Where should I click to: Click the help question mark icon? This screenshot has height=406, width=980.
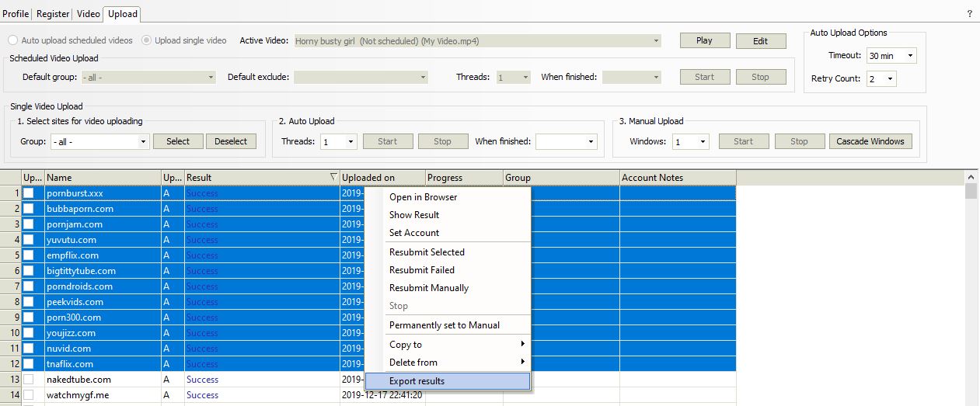pyautogui.click(x=969, y=14)
